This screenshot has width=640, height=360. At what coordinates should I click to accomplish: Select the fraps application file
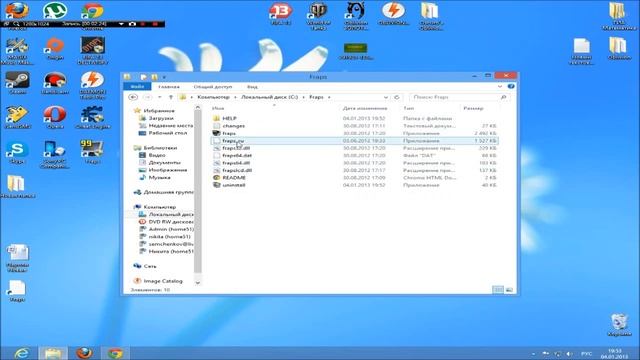click(229, 133)
